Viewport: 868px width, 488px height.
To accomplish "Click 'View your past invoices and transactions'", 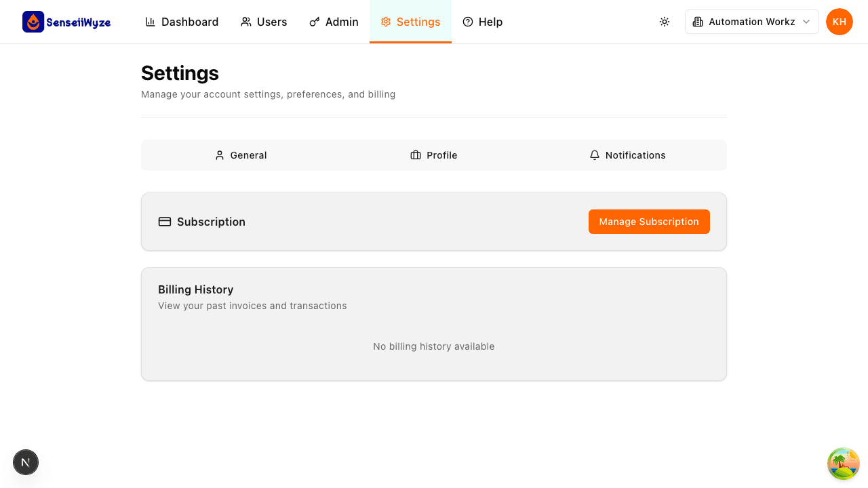I will click(x=252, y=306).
